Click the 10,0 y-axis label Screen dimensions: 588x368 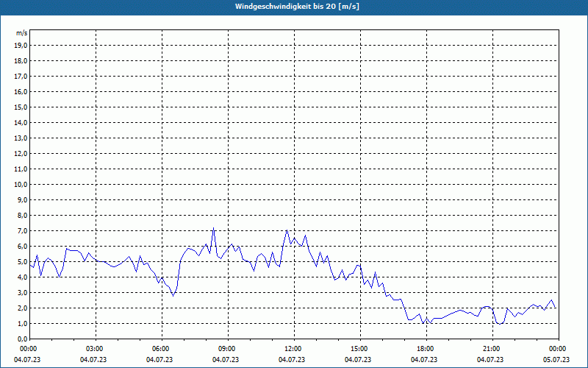[x=21, y=185]
